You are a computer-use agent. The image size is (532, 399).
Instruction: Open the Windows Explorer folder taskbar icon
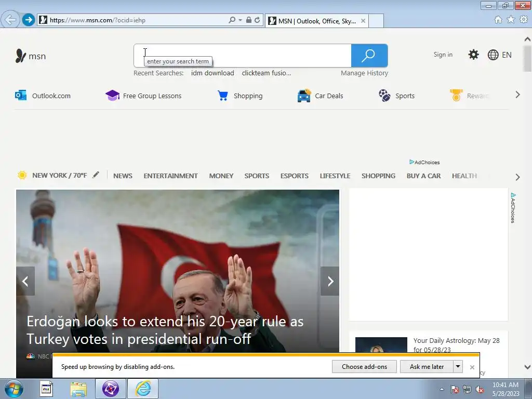click(79, 389)
